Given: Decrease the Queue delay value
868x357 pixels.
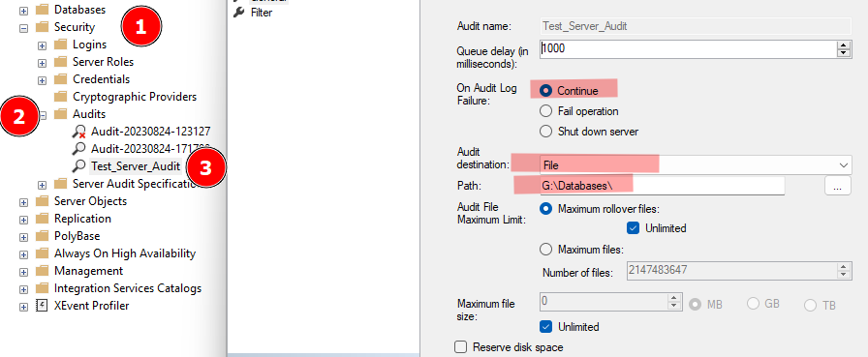Looking at the screenshot, I should pos(843,53).
